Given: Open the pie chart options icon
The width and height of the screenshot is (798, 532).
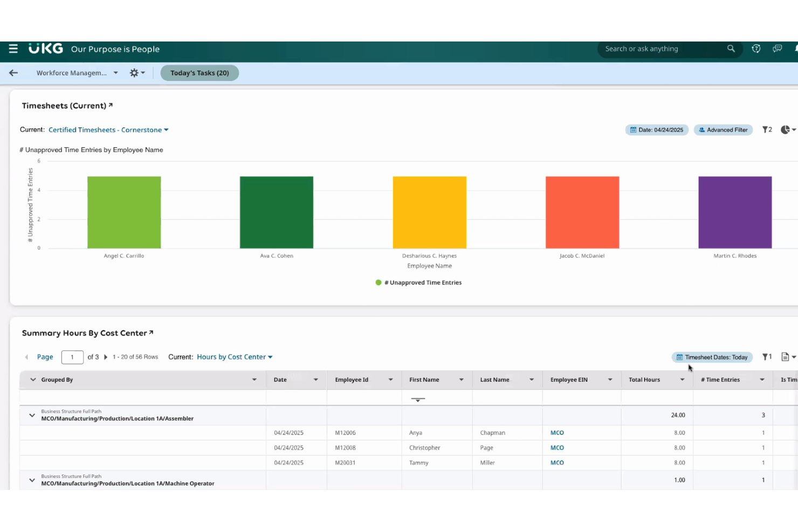Looking at the screenshot, I should point(788,130).
